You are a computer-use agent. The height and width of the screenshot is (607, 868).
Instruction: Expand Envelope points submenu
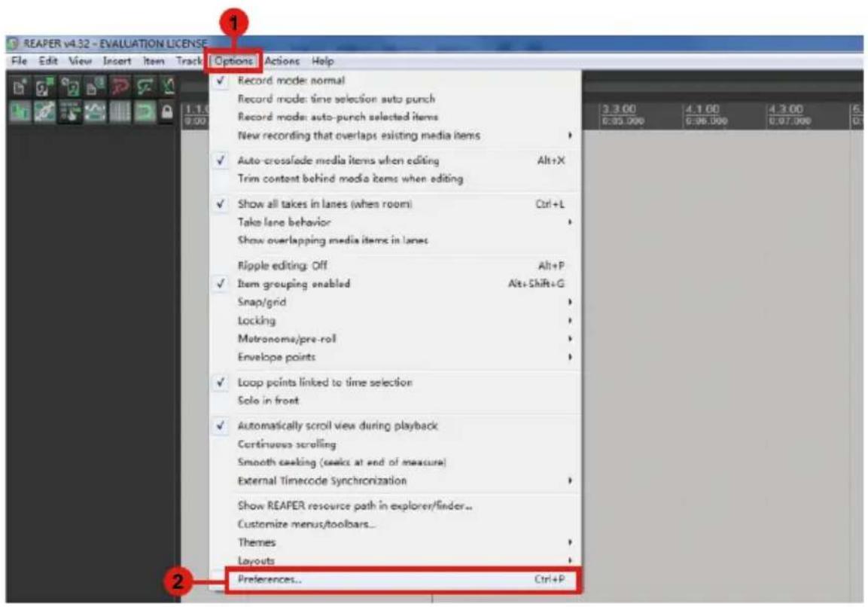coord(395,357)
